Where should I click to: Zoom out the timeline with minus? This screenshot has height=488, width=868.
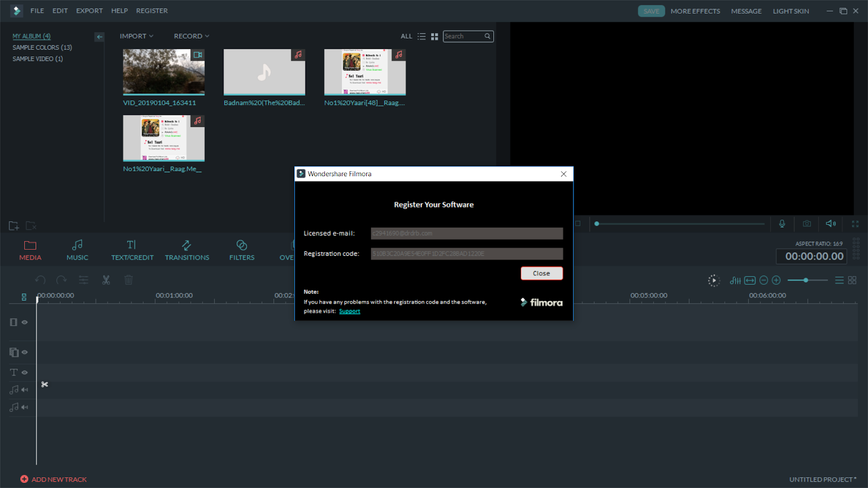[x=764, y=280]
